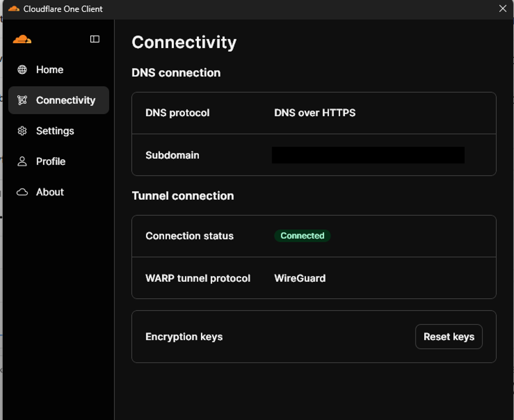Open the Profile section
514x420 pixels.
tap(59, 161)
